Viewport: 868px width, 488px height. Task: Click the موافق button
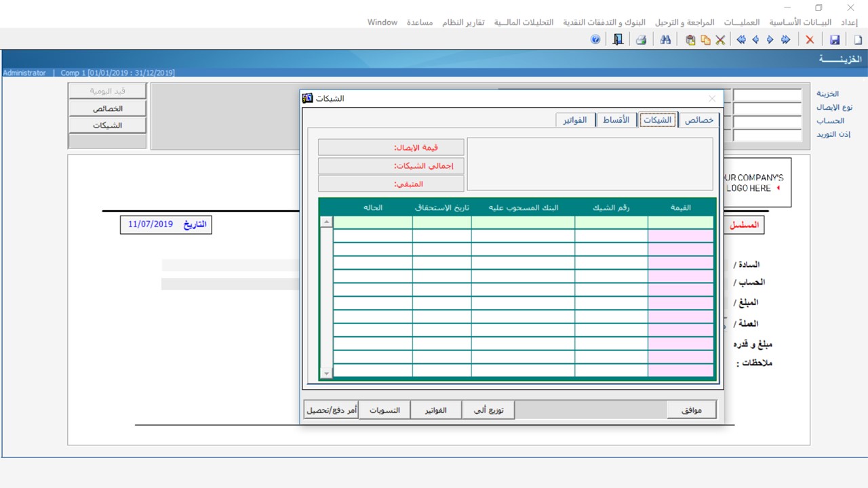tap(691, 410)
